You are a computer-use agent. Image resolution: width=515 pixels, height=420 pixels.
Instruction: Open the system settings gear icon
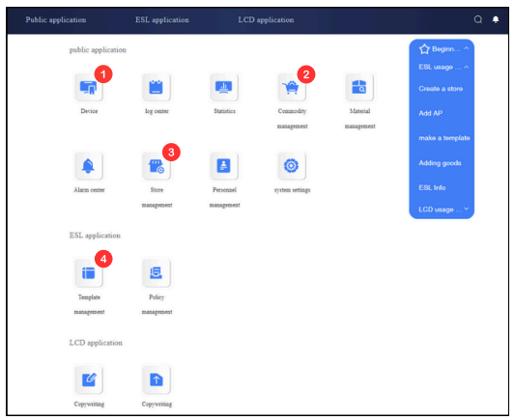292,166
